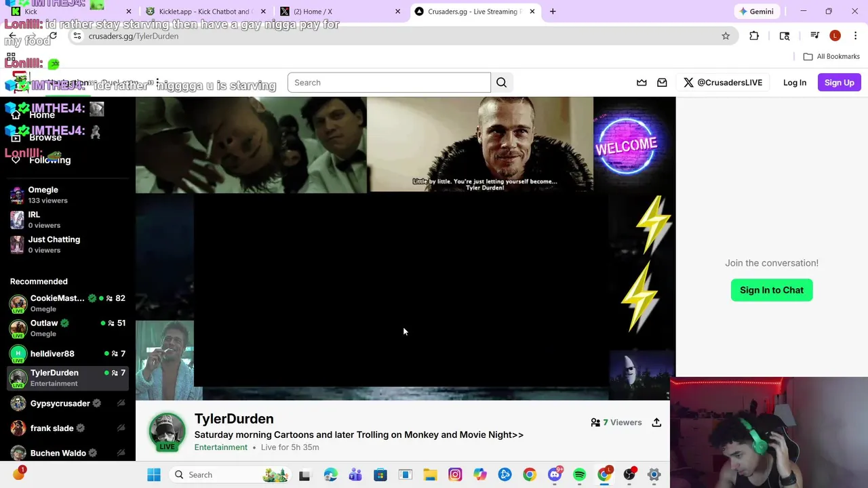Open the Windows Start menu
This screenshot has height=488, width=868.
pyautogui.click(x=154, y=474)
